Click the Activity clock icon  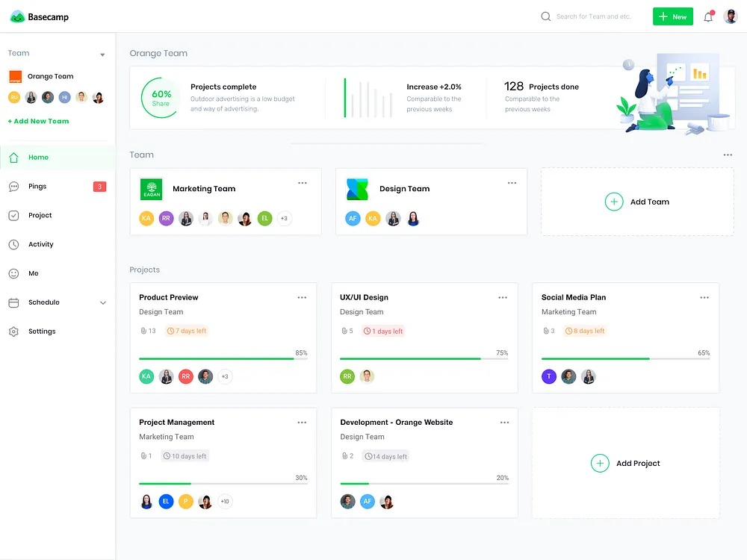[13, 245]
